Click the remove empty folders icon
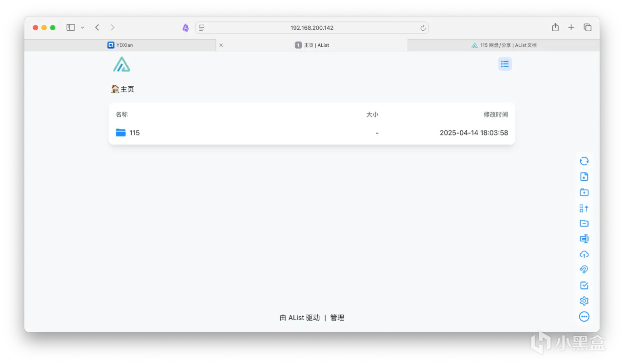The image size is (624, 364). (584, 223)
